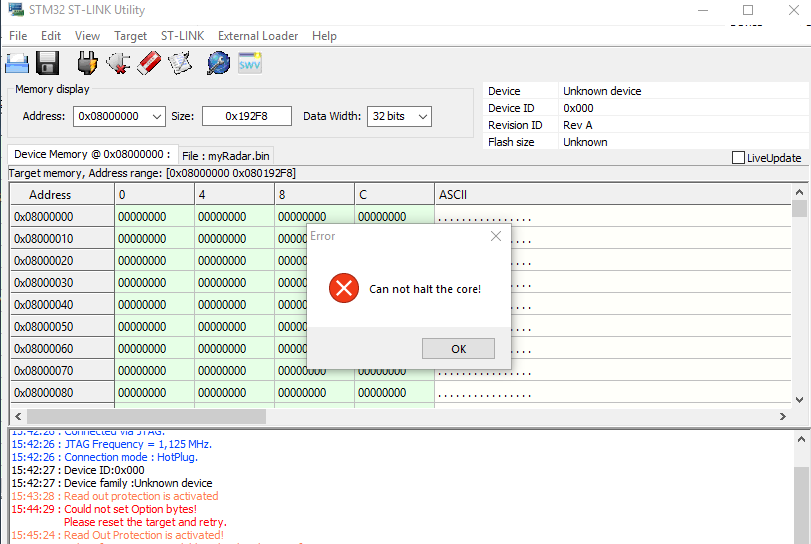Viewport: 811px width, 544px height.
Task: Disconnect from target icon
Action: click(118, 63)
